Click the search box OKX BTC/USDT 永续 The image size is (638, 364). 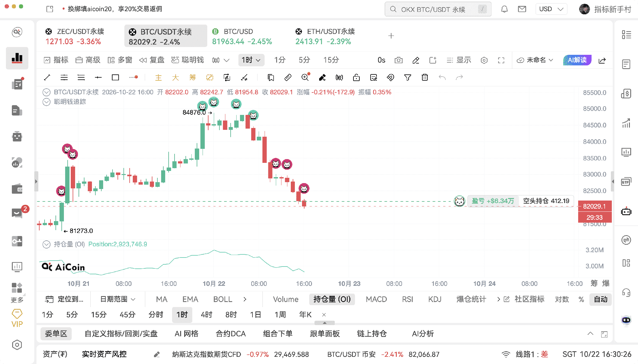pyautogui.click(x=438, y=9)
